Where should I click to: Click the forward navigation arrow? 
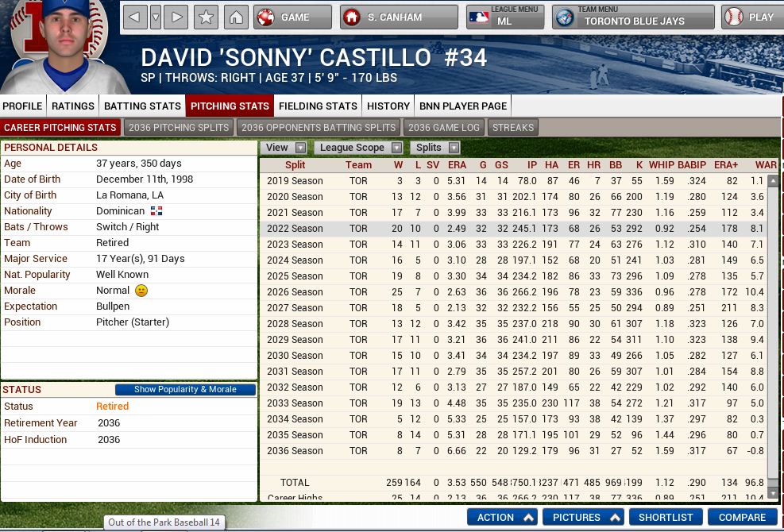[x=176, y=17]
